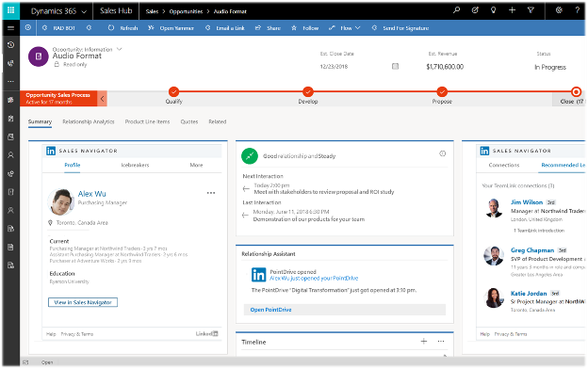
Task: Switch to Relationship Analytics tab
Action: coord(89,121)
